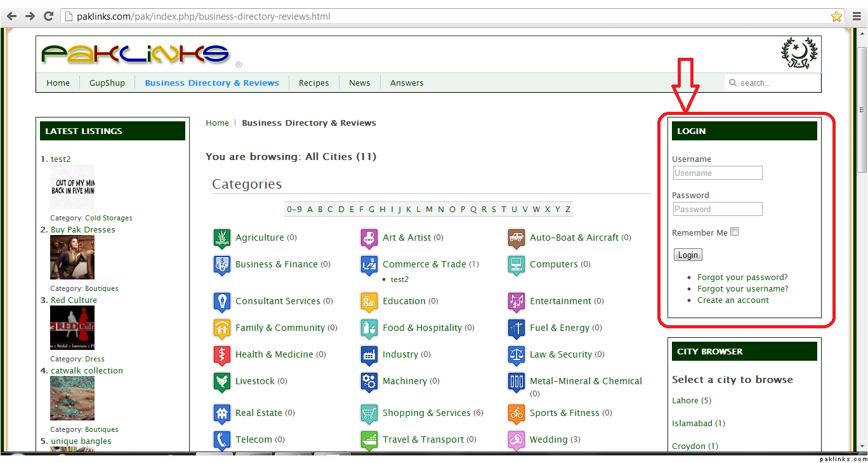
Task: Go to the GupShup menu item
Action: tap(107, 83)
